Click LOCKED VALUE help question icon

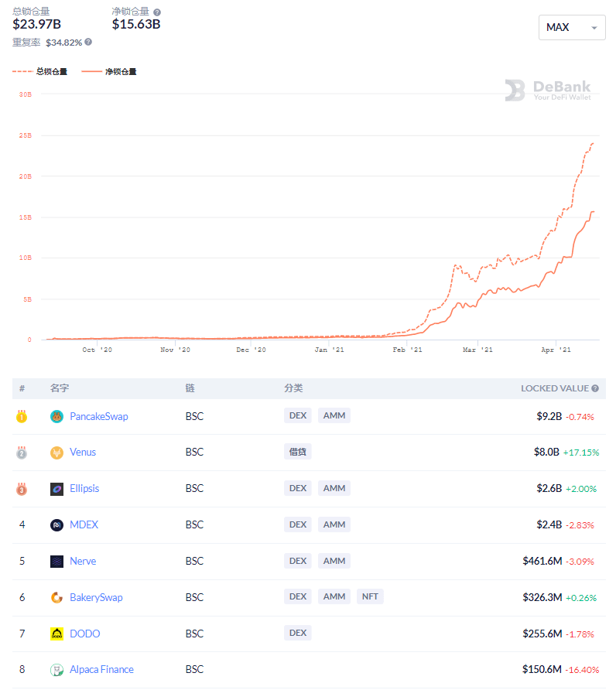[595, 388]
